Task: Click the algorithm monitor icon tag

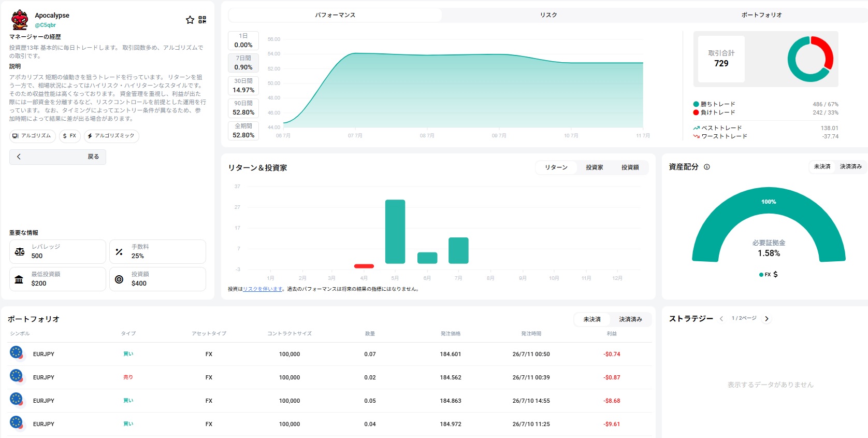Action: 32,136
